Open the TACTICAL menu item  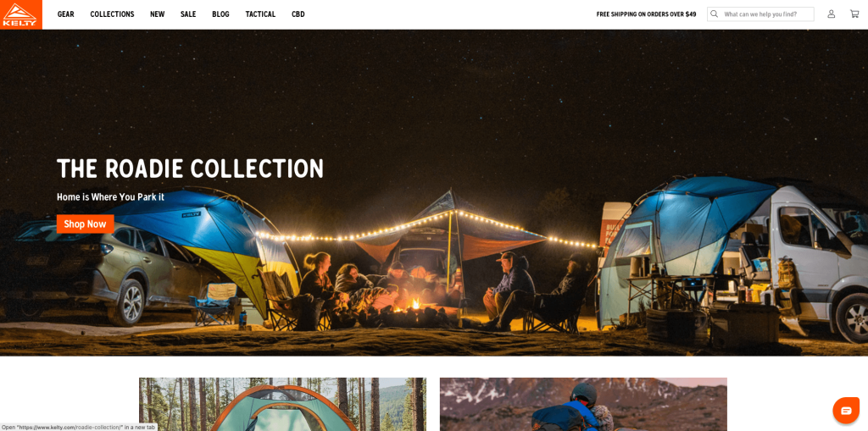click(x=260, y=14)
